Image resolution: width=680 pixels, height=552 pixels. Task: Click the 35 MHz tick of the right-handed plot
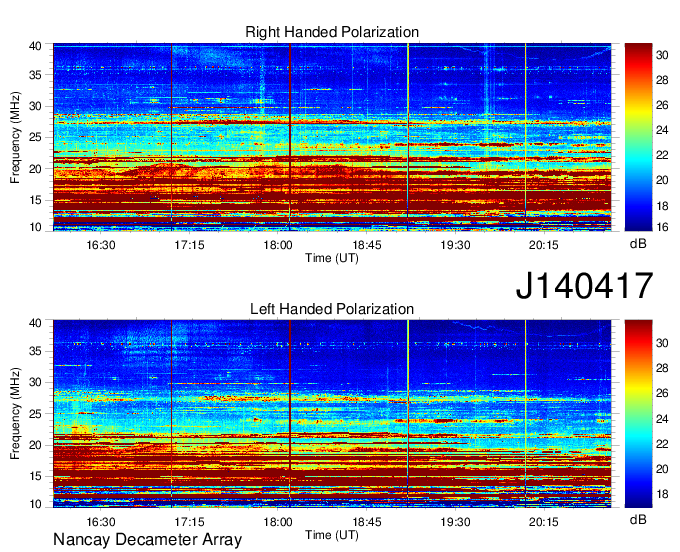(35, 75)
